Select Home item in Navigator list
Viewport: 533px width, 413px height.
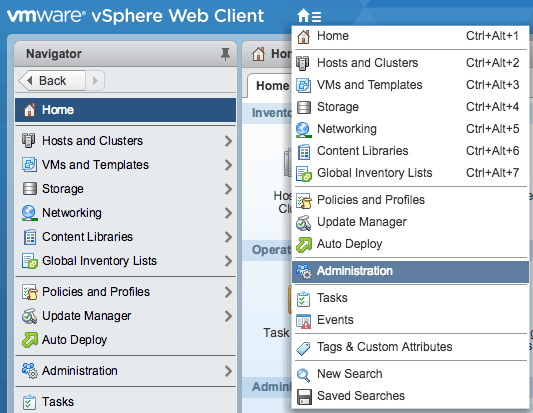(x=125, y=110)
